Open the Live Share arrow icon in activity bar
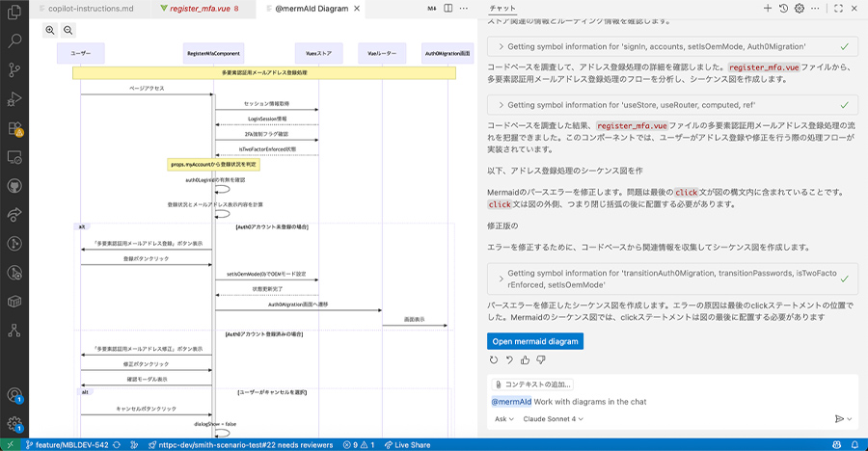Image resolution: width=868 pixels, height=451 pixels. pos(14,215)
